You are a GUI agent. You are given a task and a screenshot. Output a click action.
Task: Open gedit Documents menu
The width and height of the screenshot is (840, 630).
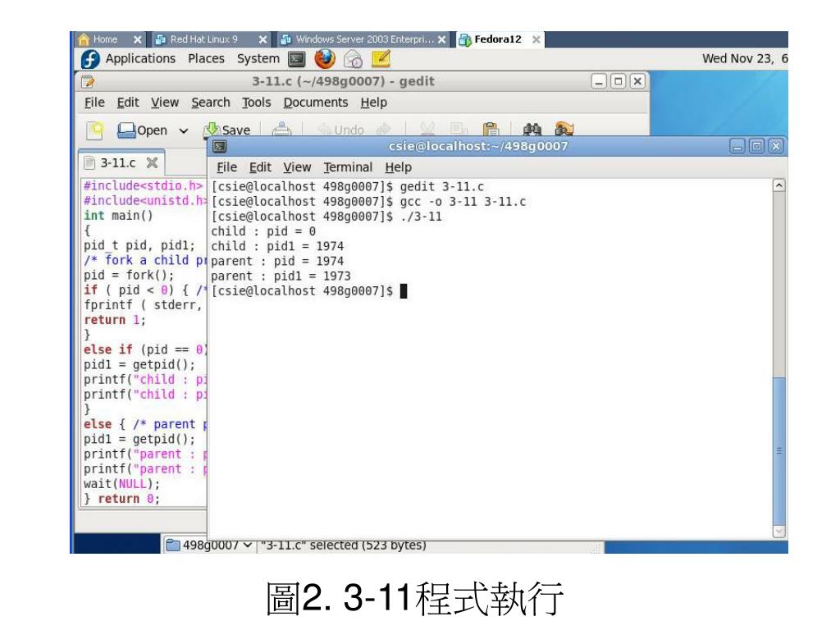316,103
